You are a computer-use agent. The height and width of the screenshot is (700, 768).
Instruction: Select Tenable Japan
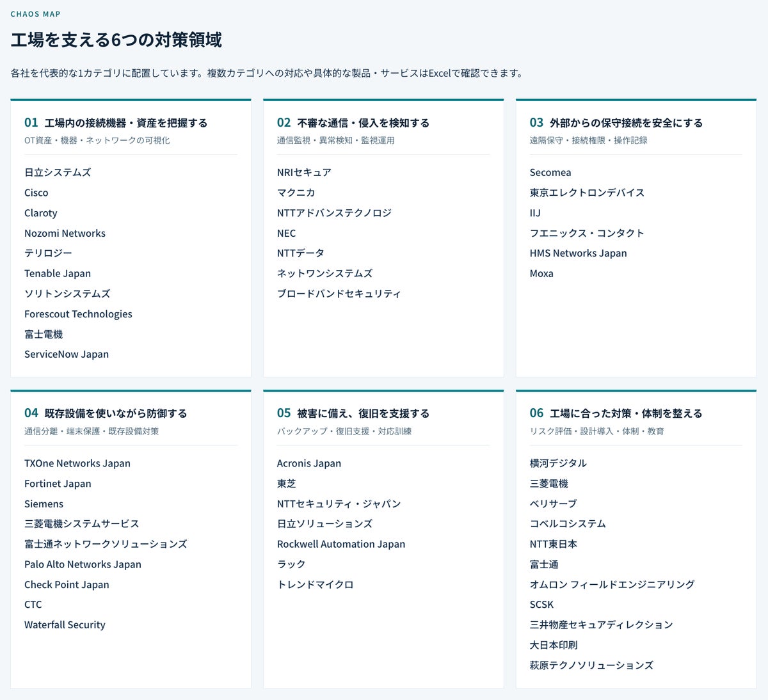coord(58,273)
